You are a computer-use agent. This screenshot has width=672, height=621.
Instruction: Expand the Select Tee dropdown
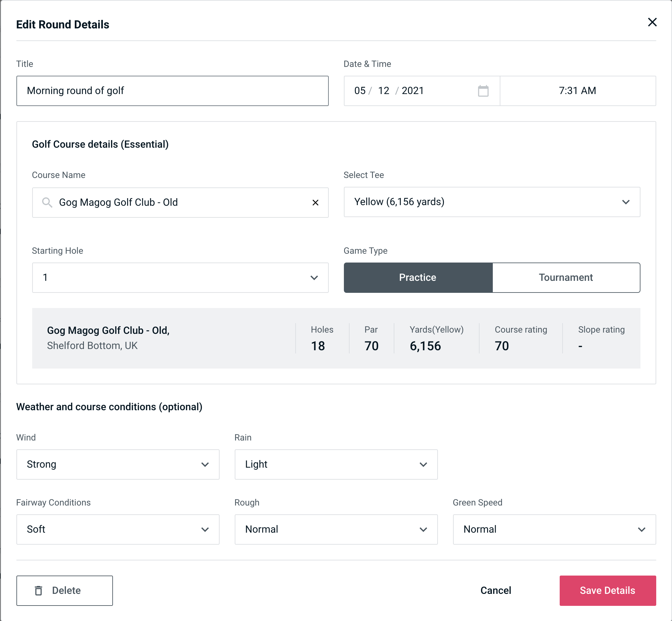(x=626, y=203)
